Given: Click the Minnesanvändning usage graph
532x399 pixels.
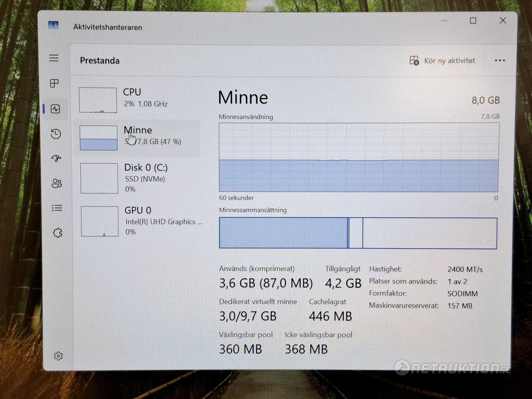Looking at the screenshot, I should 359,157.
